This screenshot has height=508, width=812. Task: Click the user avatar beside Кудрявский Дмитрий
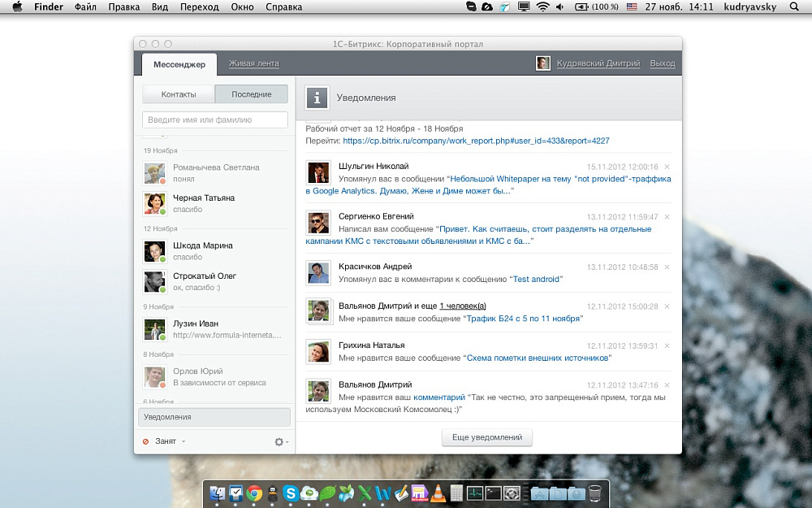[542, 63]
